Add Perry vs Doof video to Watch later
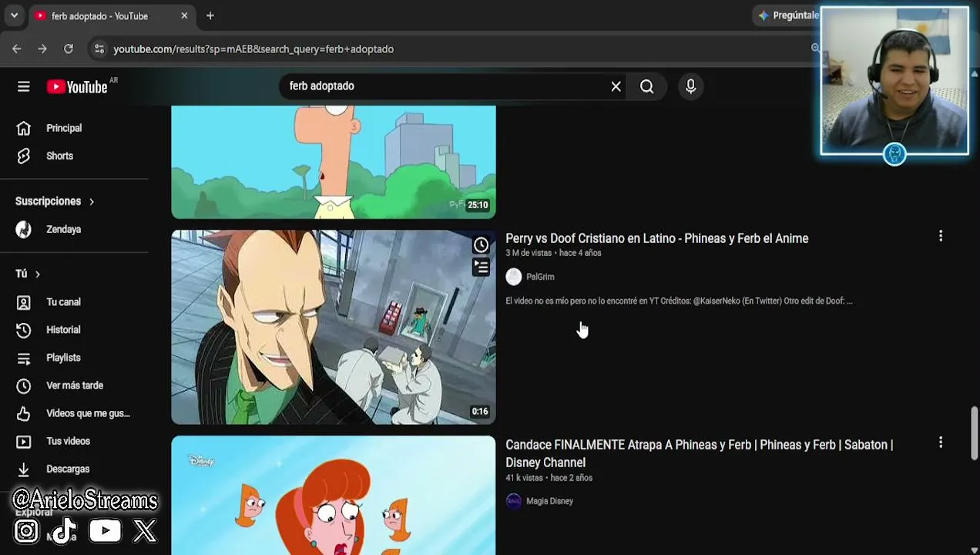Viewport: 980px width, 555px height. [481, 245]
